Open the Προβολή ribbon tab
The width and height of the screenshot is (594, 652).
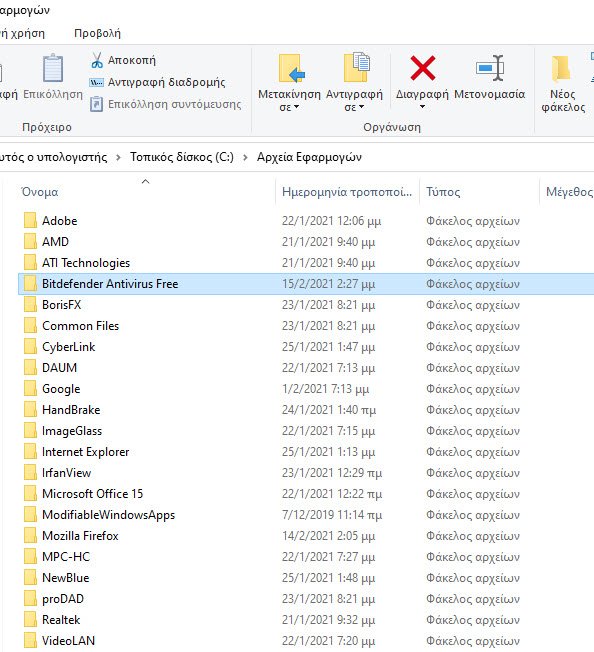coord(97,33)
